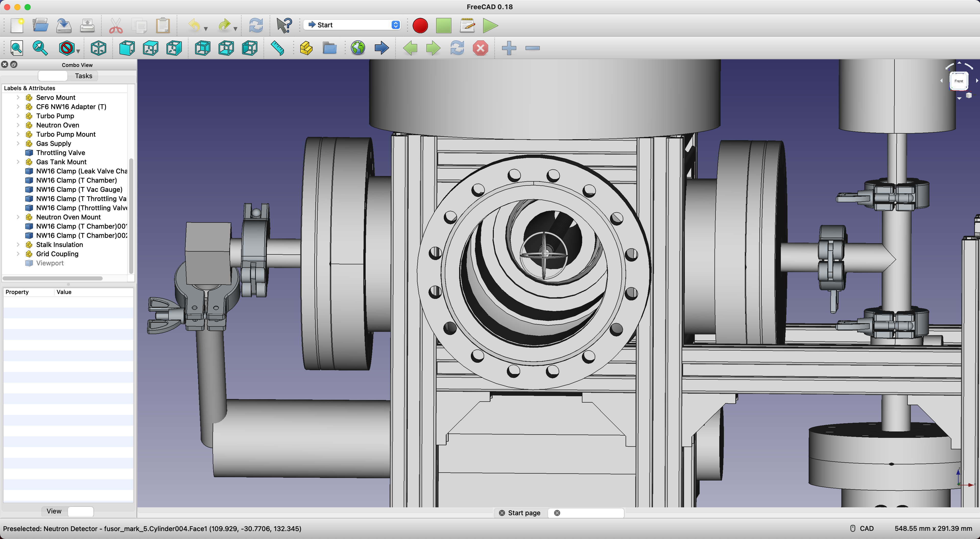Paste from clipboard icon
Image resolution: width=980 pixels, height=539 pixels.
click(163, 25)
